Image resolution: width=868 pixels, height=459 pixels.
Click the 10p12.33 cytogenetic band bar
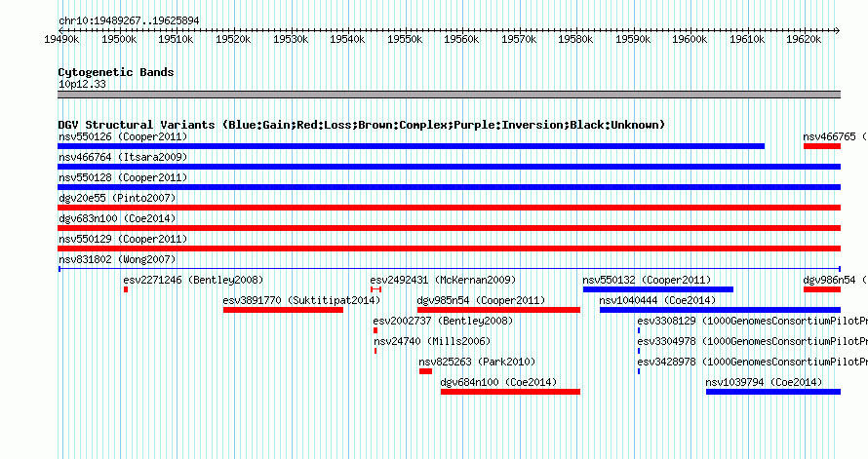[449, 95]
